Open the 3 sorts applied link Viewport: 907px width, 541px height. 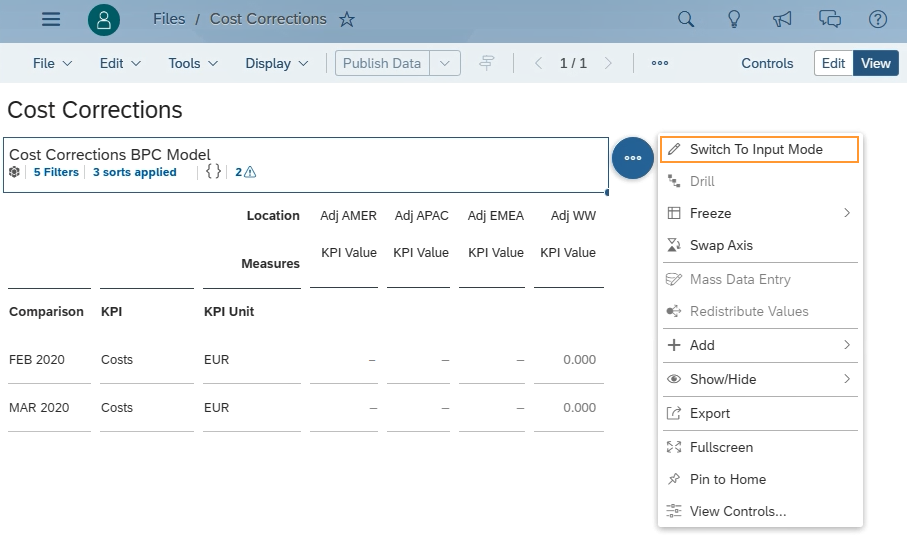135,172
